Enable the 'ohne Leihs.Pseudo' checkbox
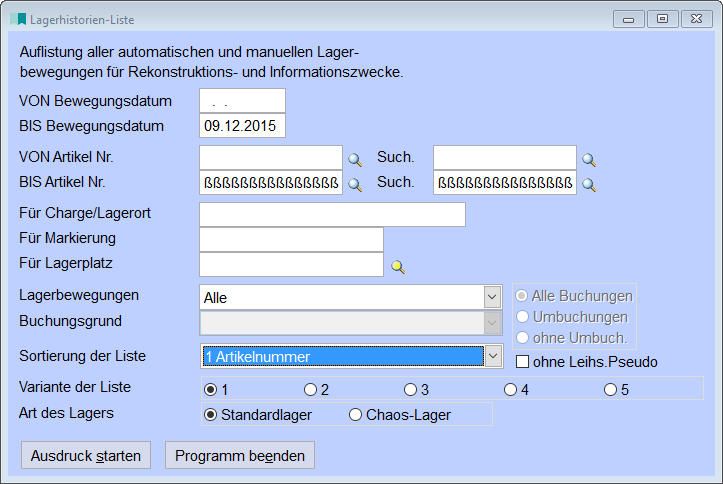Image resolution: width=723 pixels, height=484 pixels. click(522, 361)
